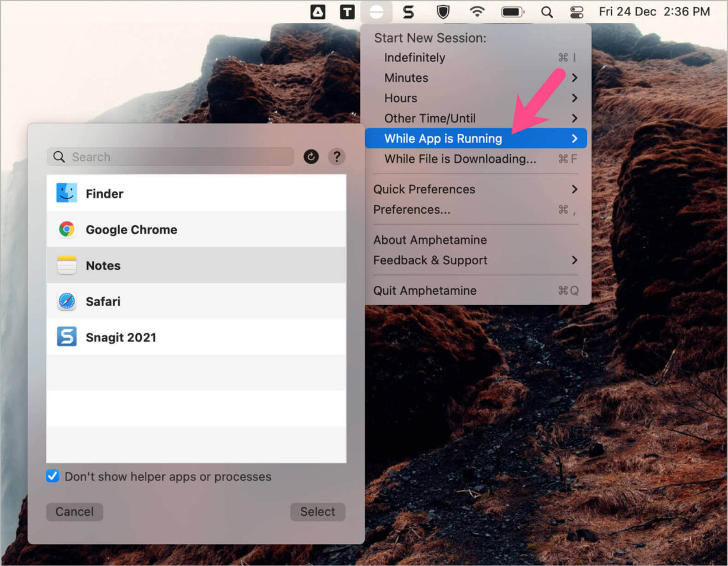The height and width of the screenshot is (566, 728).
Task: Click the shield icon in the menu bar
Action: 443,11
